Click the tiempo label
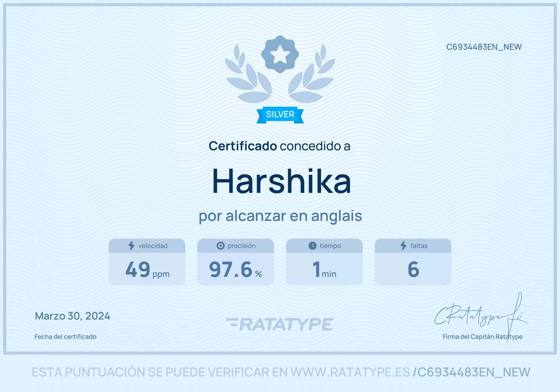This screenshot has height=392, width=560. click(x=330, y=246)
